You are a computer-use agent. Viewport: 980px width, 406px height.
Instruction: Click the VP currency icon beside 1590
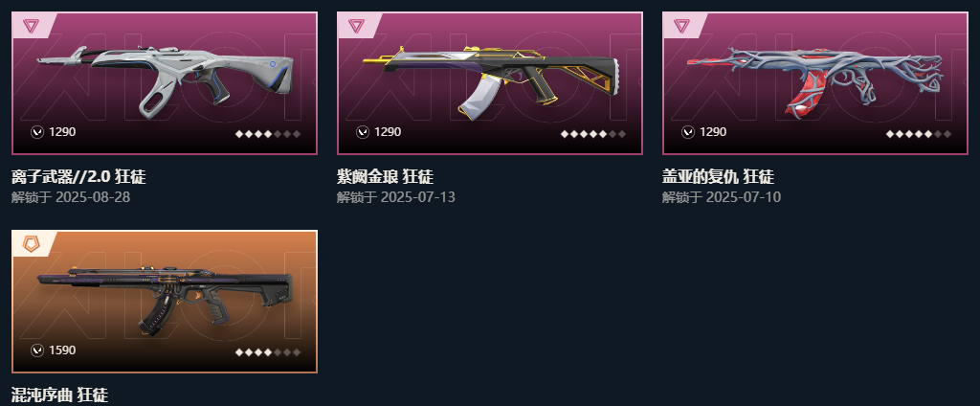[37, 350]
